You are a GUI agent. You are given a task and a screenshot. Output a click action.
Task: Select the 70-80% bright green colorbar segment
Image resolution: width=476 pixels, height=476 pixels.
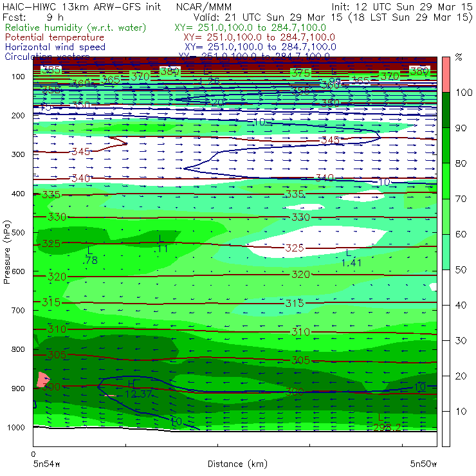tap(446, 181)
